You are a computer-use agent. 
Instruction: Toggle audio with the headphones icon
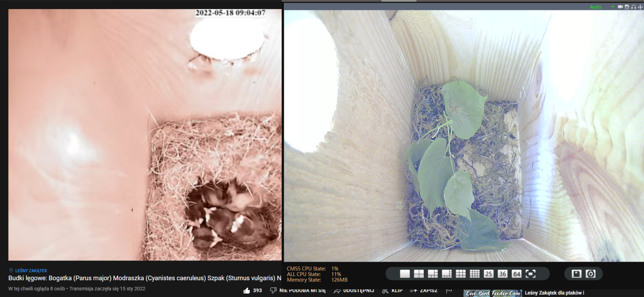[633, 7]
